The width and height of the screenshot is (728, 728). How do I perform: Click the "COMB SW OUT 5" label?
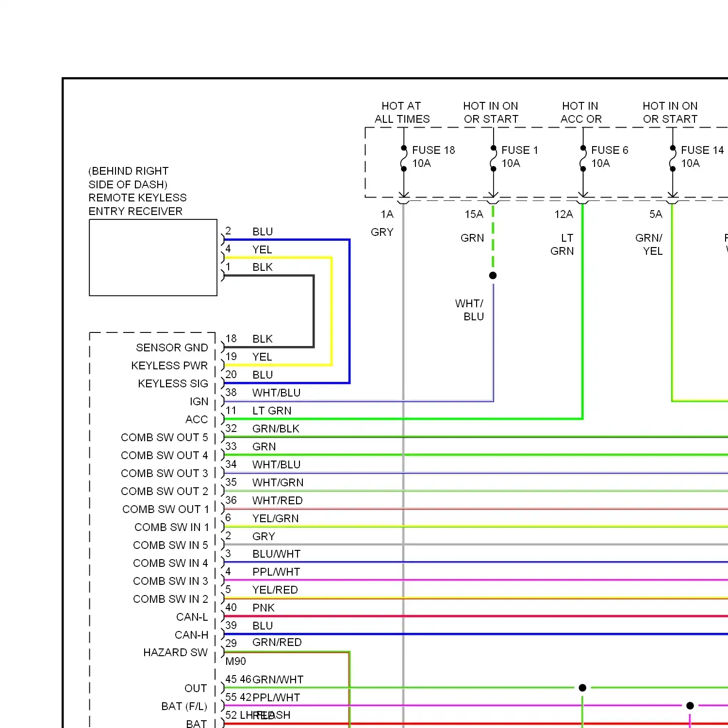tap(165, 438)
